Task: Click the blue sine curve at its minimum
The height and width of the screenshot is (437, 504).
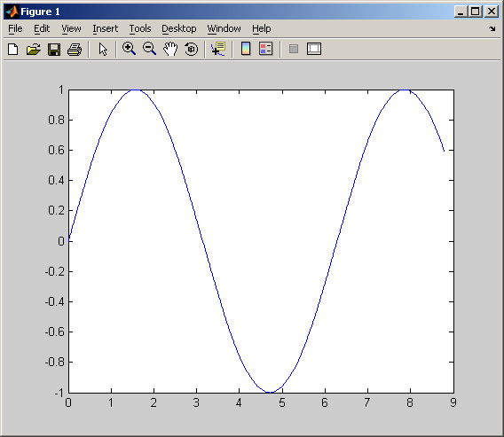Action: [x=270, y=392]
